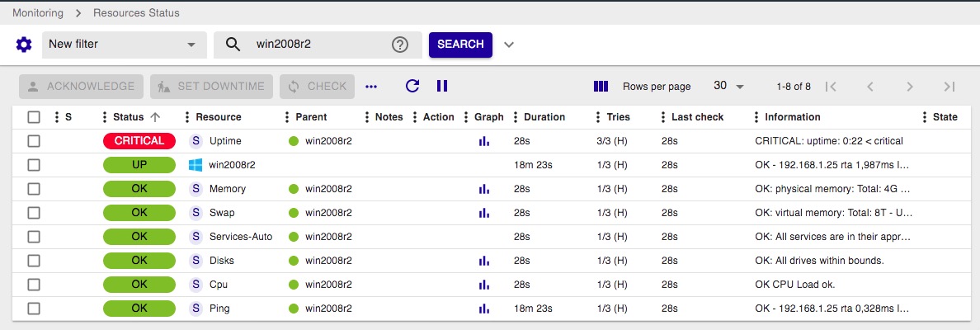Open the New filter dropdown
This screenshot has height=330, width=980.
coord(122,45)
